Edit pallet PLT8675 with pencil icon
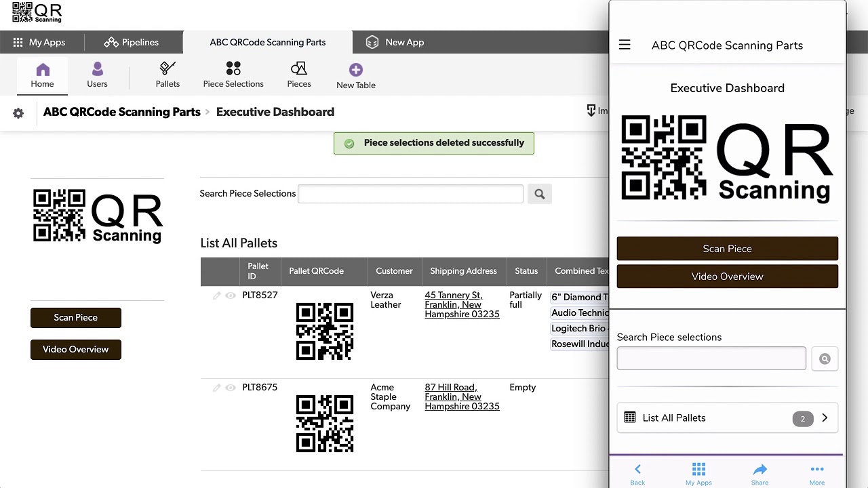Viewport: 868px width, 488px height. tap(217, 388)
